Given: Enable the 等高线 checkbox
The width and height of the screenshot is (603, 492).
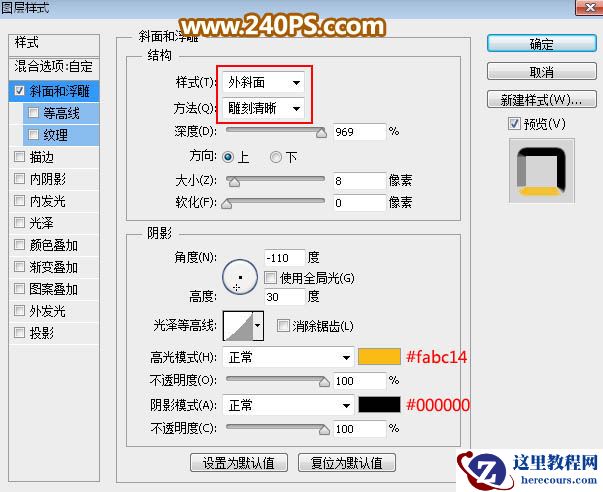Looking at the screenshot, I should pyautogui.click(x=33, y=113).
